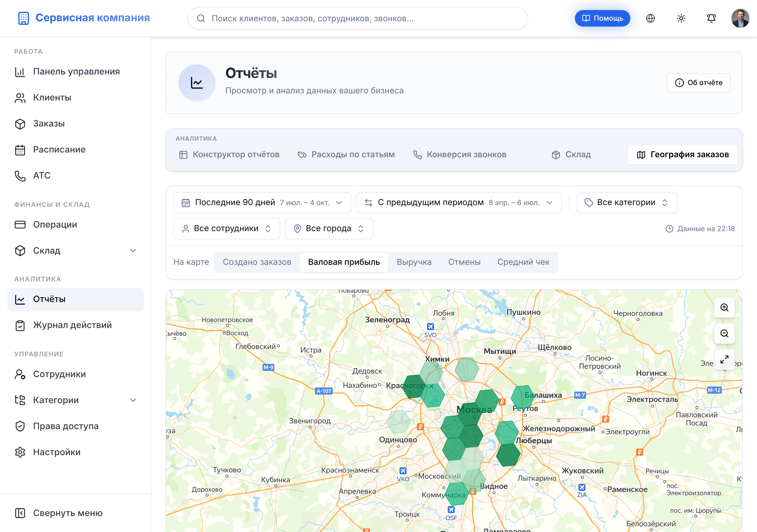The width and height of the screenshot is (757, 532).
Task: Open the Все категории filter dropdown
Action: [626, 203]
